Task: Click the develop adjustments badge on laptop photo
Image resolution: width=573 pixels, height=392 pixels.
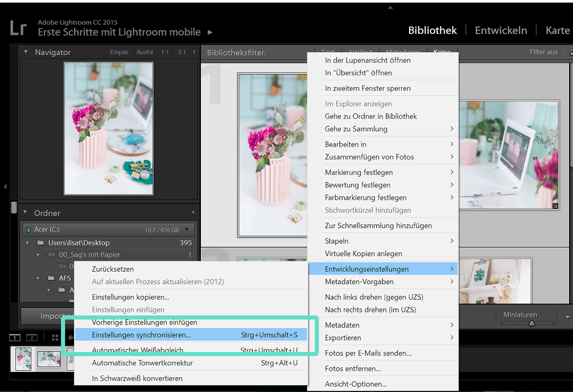Action: coord(555,205)
